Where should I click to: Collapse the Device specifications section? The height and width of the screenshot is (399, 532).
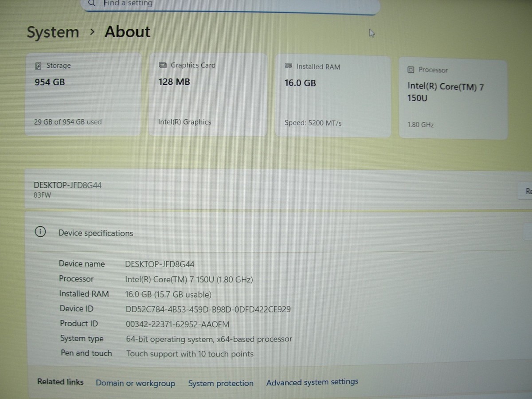click(x=528, y=231)
